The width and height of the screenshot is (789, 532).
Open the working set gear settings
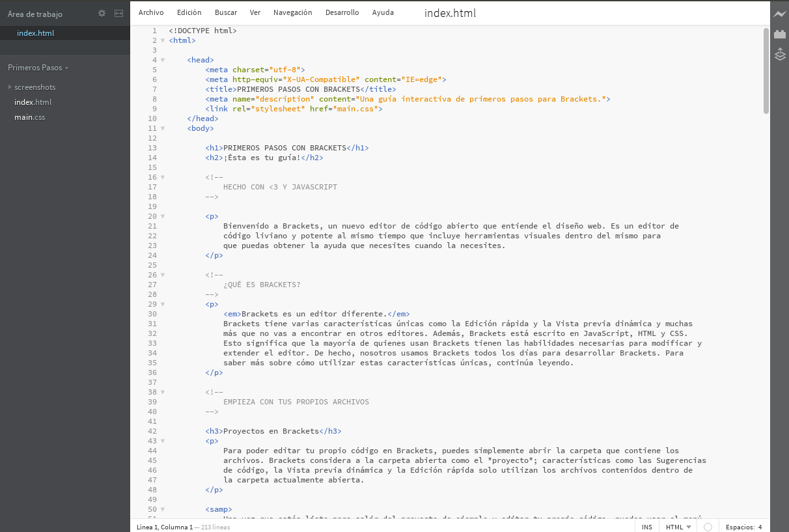click(x=102, y=13)
